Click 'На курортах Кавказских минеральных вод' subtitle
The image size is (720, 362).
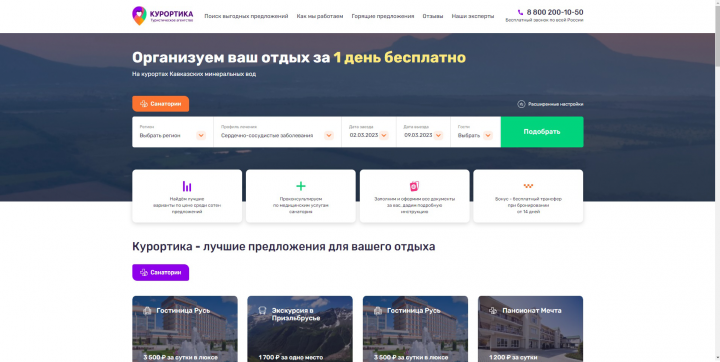pyautogui.click(x=194, y=74)
